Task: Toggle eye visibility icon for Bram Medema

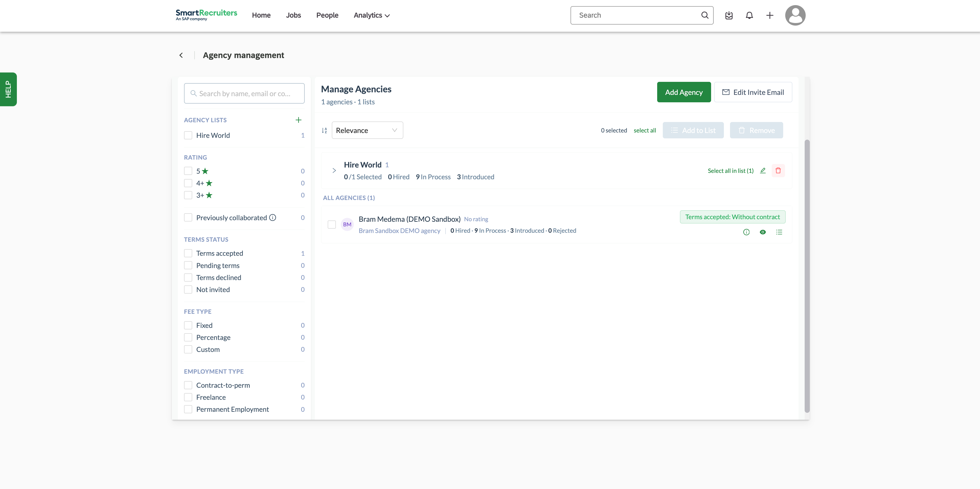Action: click(762, 232)
